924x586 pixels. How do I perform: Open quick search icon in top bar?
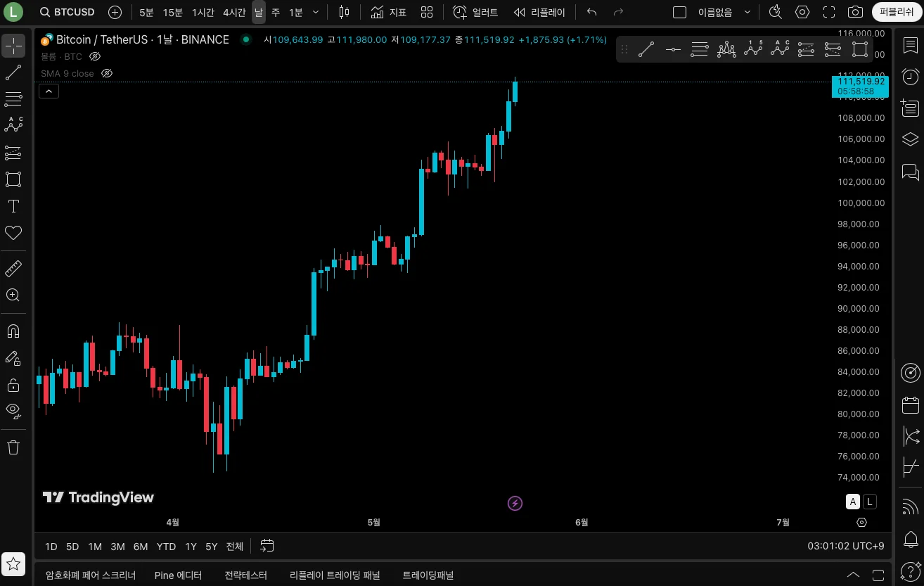tap(775, 12)
